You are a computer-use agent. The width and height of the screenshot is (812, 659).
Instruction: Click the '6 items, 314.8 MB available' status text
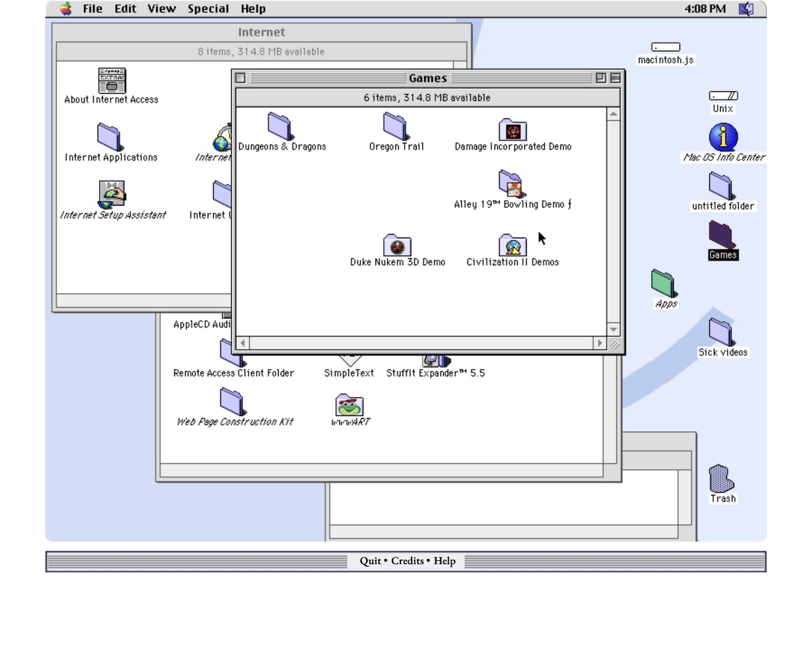(x=427, y=98)
